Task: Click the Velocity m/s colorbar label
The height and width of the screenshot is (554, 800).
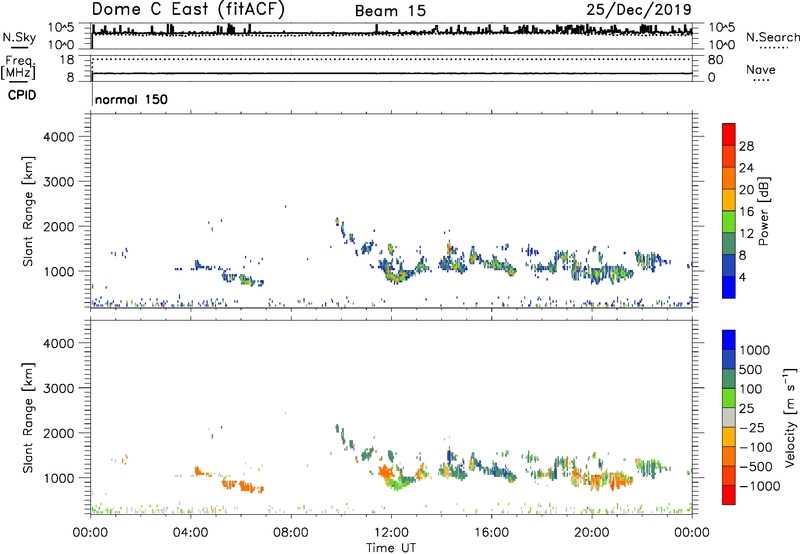Action: [790, 417]
